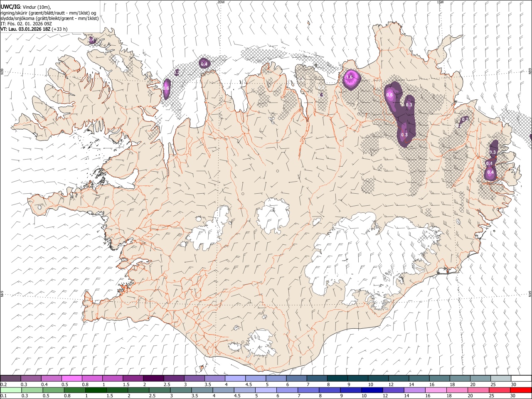Click the palest green rain-legend swatch between 0.1 and 0.3
Image resolution: width=532 pixels, height=399 pixels.
[x=11, y=390]
